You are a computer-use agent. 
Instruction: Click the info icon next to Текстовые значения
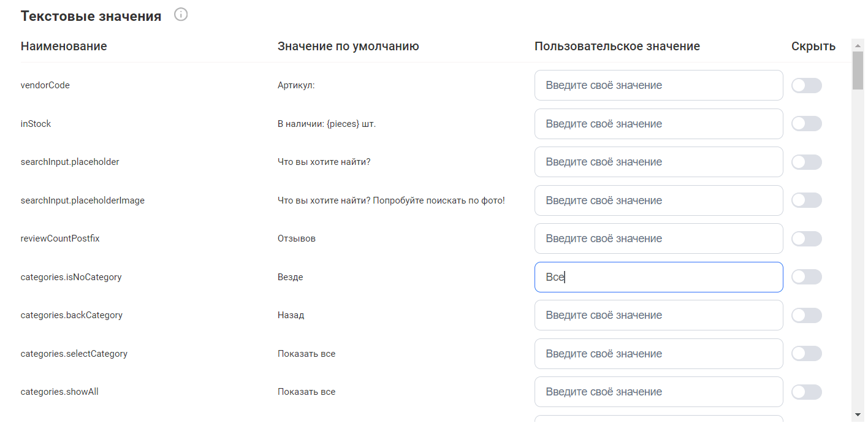pyautogui.click(x=181, y=15)
